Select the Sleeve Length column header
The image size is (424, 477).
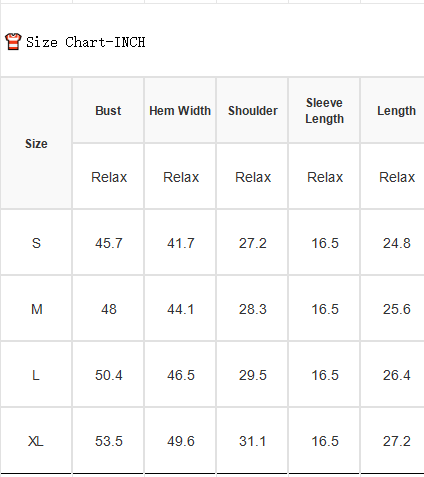point(324,111)
